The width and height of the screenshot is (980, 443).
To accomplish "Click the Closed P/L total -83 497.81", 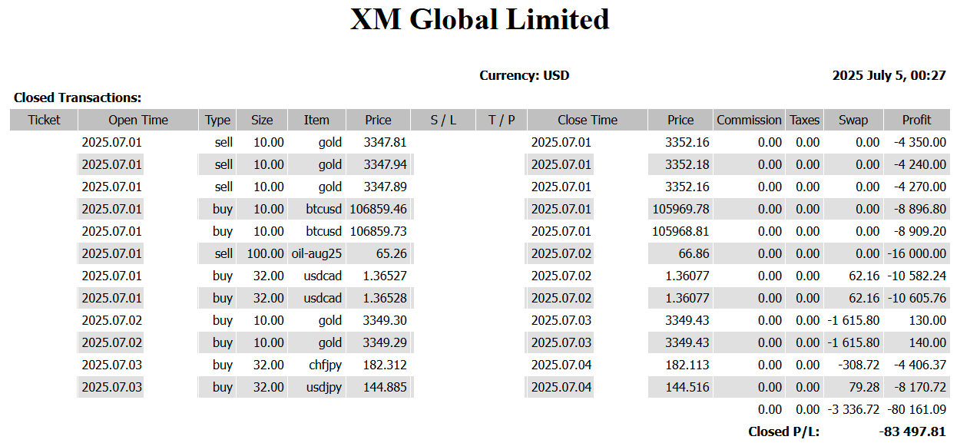I will tap(912, 431).
